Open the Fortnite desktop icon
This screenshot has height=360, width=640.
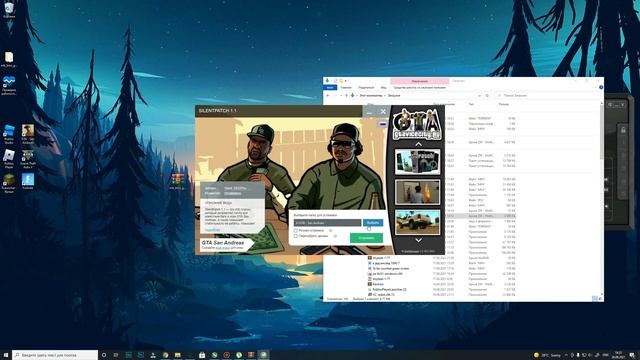[28, 181]
